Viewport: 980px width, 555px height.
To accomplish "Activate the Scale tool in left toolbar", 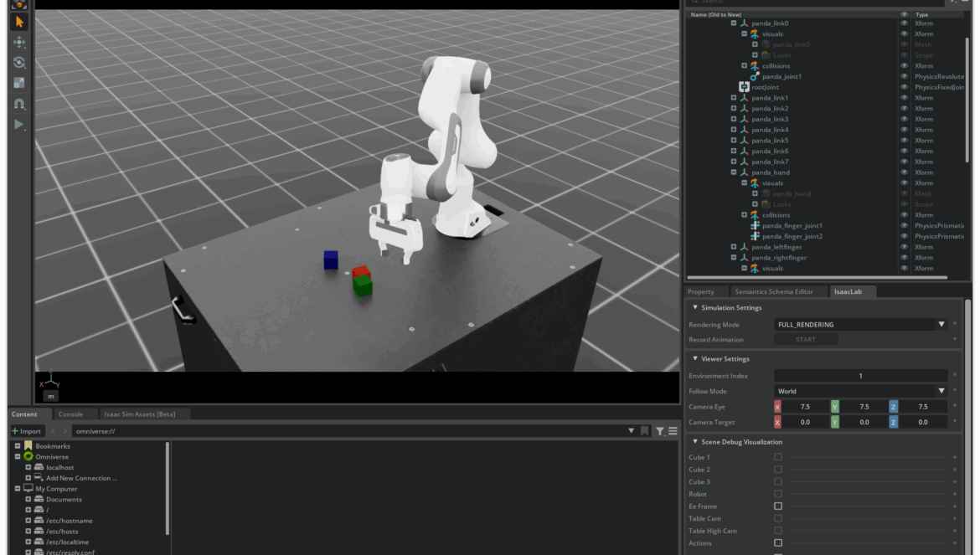I will (x=19, y=84).
